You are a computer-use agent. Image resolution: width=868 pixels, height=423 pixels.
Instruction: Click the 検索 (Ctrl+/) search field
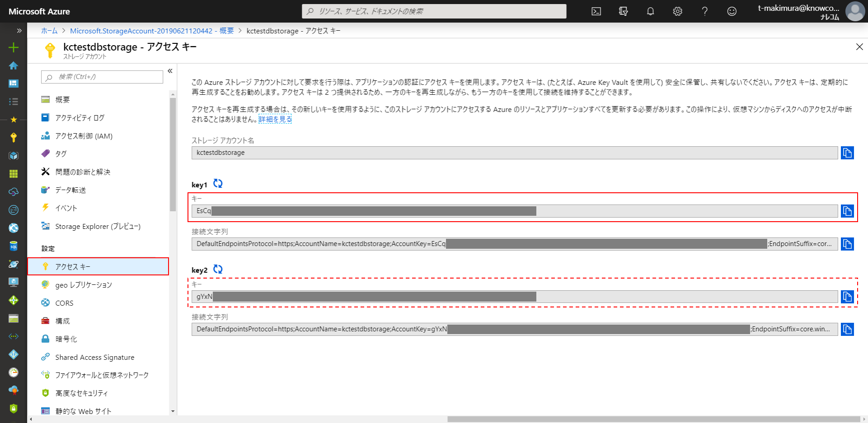[x=101, y=77]
